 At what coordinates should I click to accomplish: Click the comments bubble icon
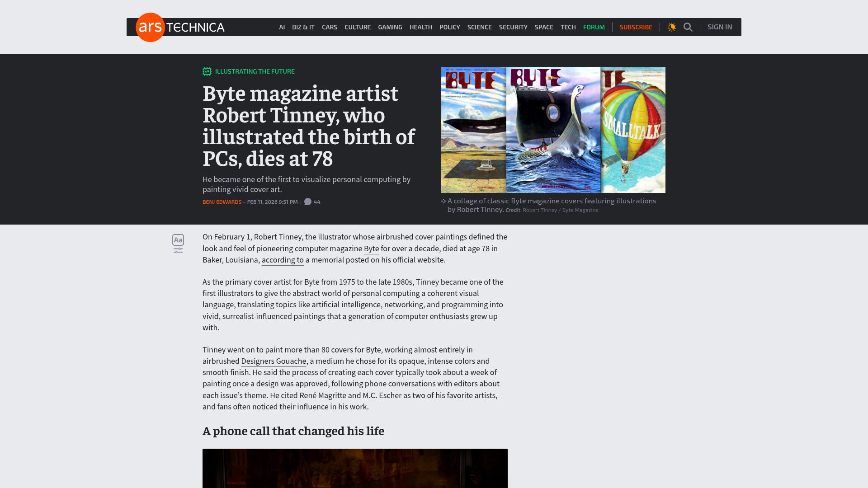pyautogui.click(x=308, y=202)
